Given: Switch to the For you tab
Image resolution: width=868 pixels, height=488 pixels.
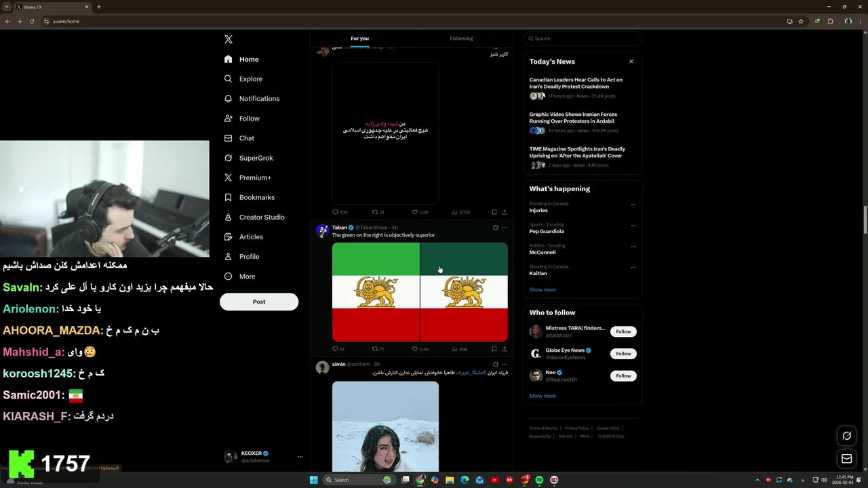Looking at the screenshot, I should click(x=359, y=39).
